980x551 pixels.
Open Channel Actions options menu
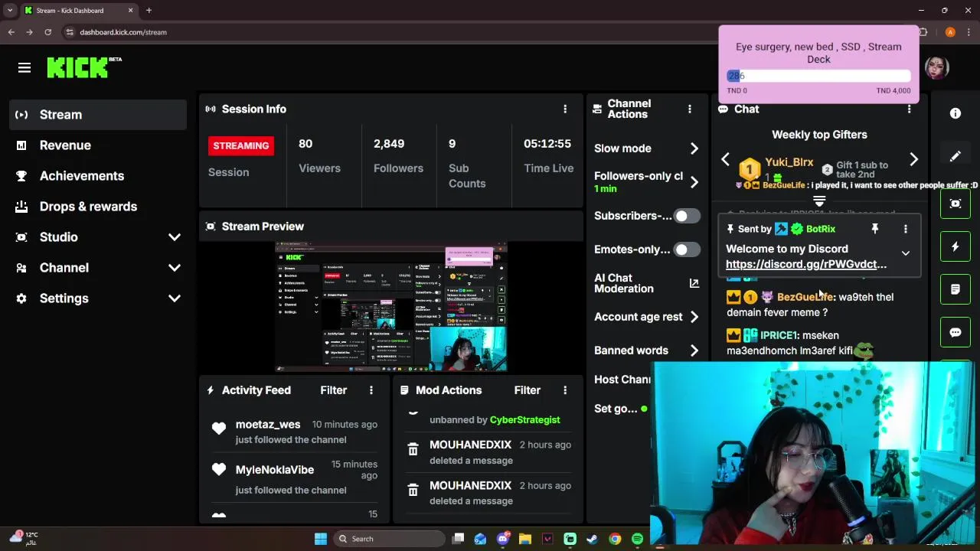(690, 109)
